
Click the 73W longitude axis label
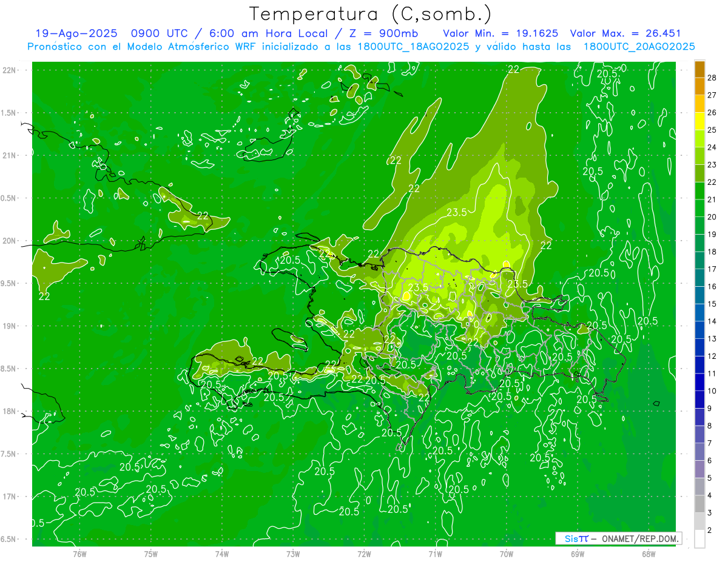point(293,554)
